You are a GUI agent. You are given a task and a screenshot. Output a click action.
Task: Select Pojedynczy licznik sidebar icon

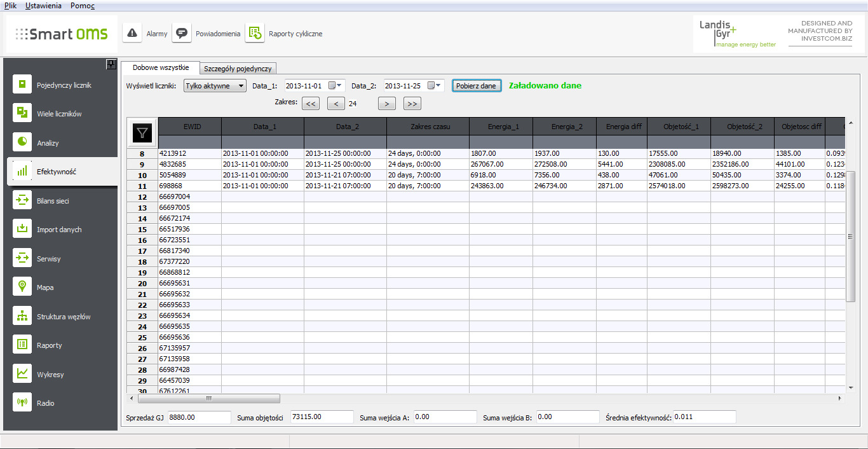(22, 85)
